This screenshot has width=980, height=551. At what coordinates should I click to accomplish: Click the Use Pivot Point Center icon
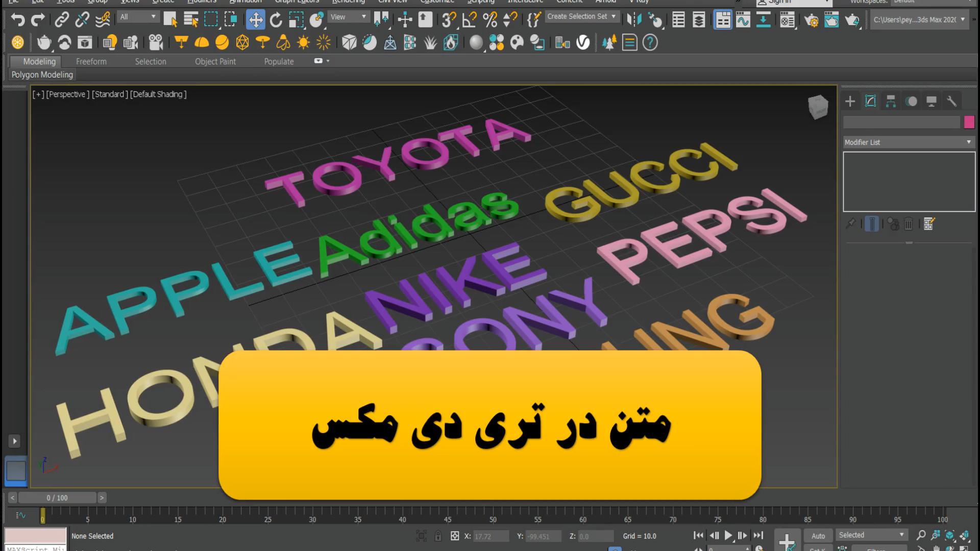point(381,20)
